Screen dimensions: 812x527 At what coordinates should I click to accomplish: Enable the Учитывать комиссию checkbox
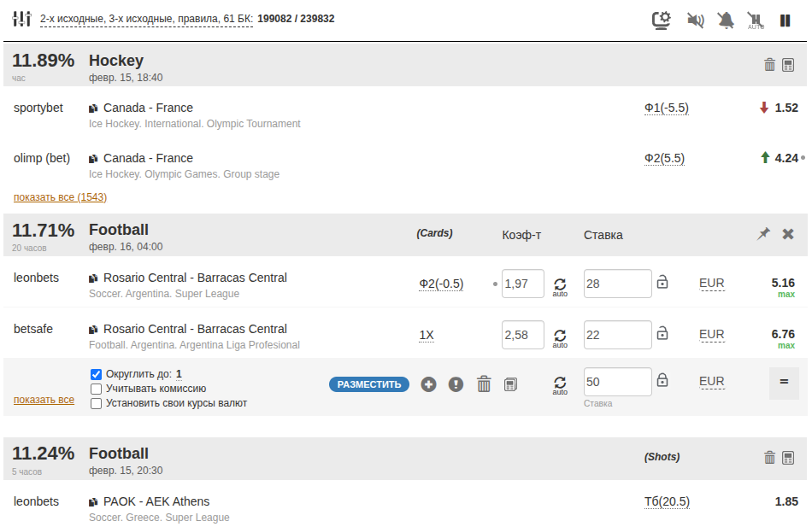click(x=97, y=389)
